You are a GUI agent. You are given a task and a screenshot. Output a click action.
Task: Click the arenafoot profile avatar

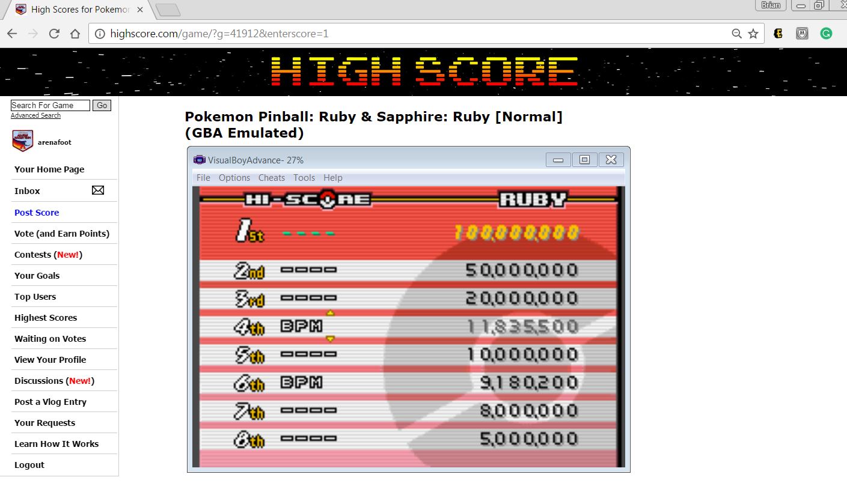22,141
